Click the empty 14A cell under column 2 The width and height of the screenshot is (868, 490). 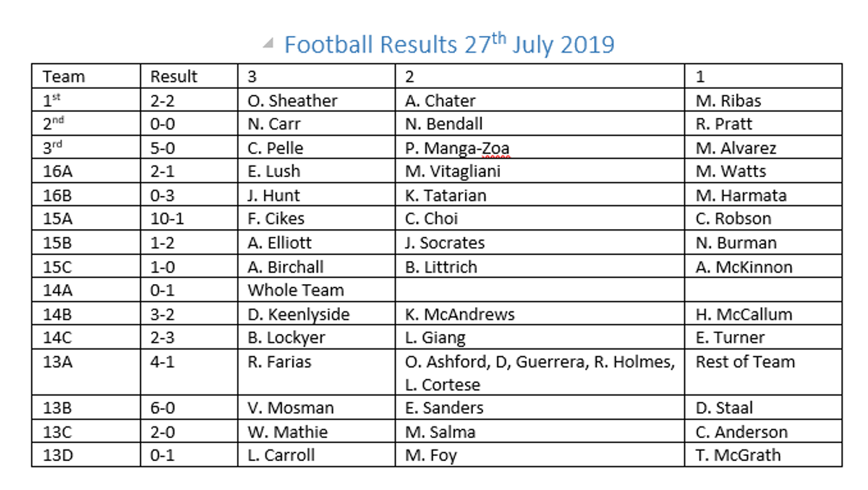[x=539, y=291]
